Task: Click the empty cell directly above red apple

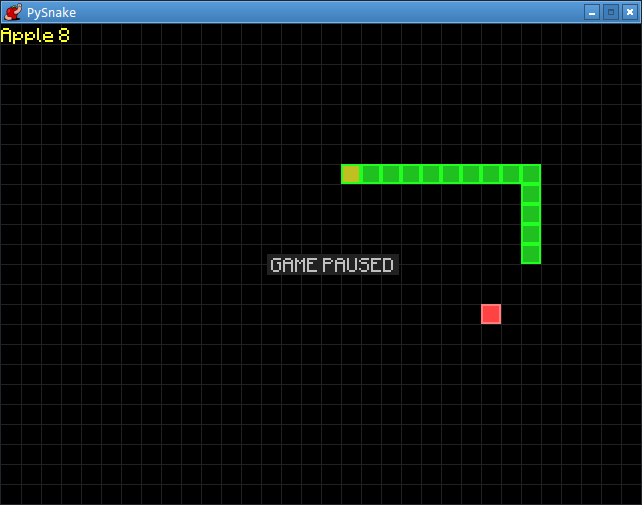Action: [x=491, y=294]
